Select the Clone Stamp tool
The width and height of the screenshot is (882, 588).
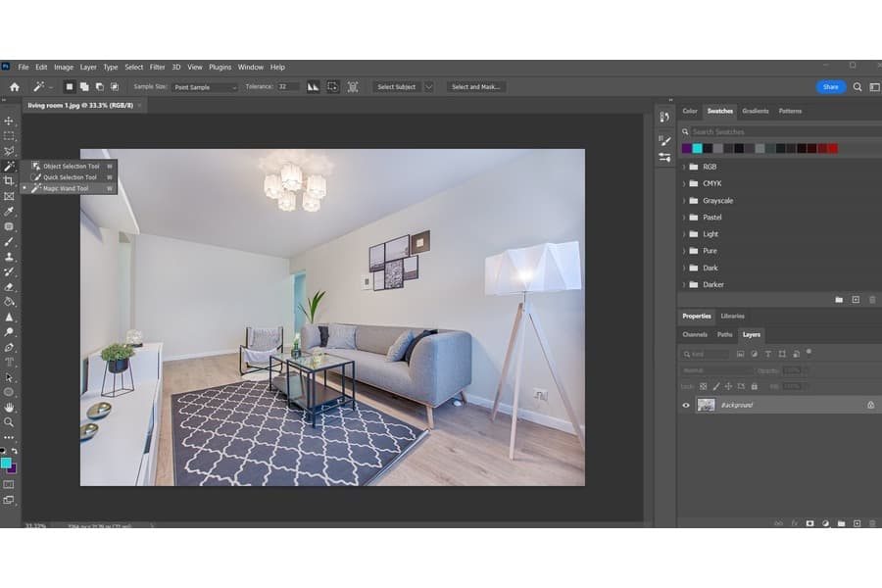click(x=9, y=257)
